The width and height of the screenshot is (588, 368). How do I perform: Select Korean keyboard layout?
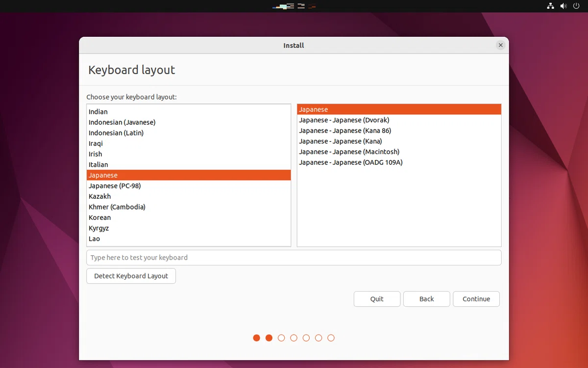[x=189, y=218]
